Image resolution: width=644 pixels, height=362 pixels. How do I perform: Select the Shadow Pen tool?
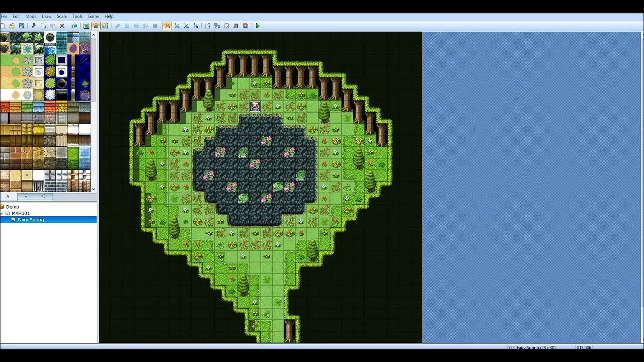(x=155, y=26)
